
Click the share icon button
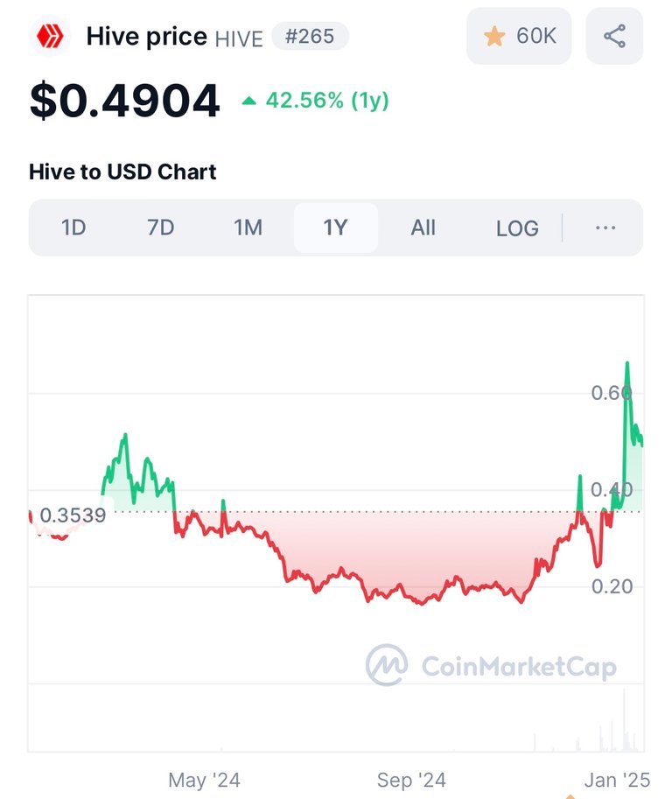tap(614, 36)
